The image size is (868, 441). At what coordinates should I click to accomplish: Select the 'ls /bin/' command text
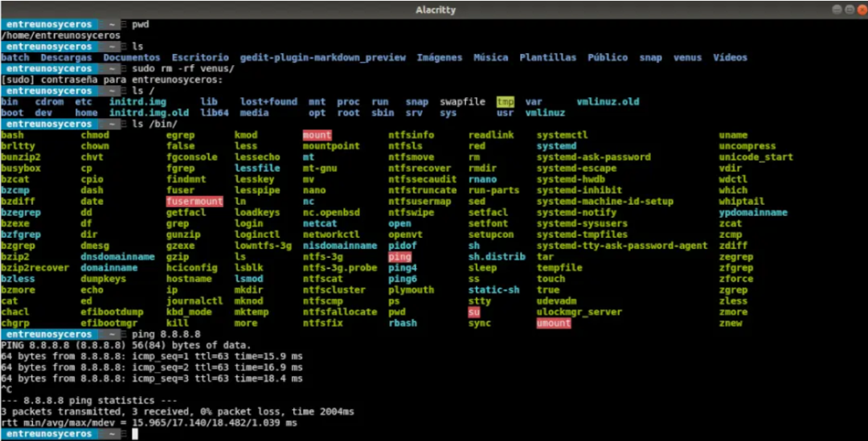155,124
